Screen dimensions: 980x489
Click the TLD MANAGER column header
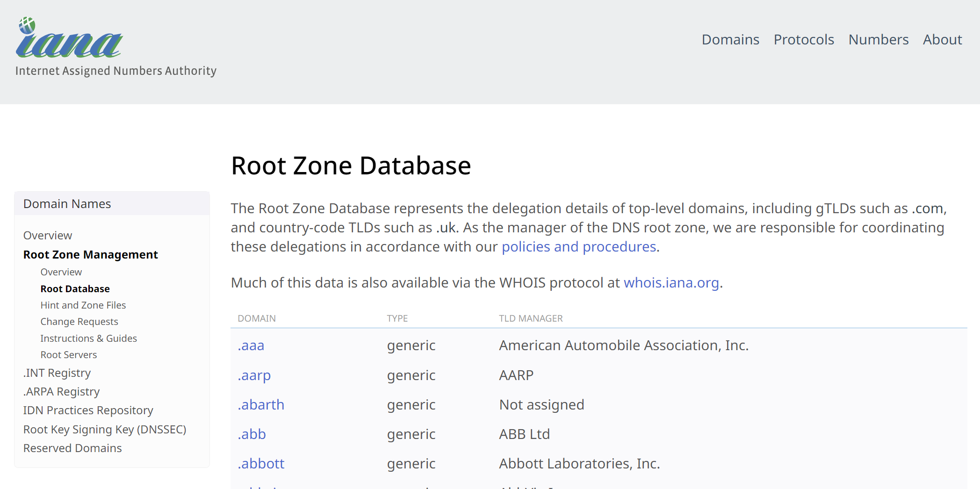tap(531, 318)
